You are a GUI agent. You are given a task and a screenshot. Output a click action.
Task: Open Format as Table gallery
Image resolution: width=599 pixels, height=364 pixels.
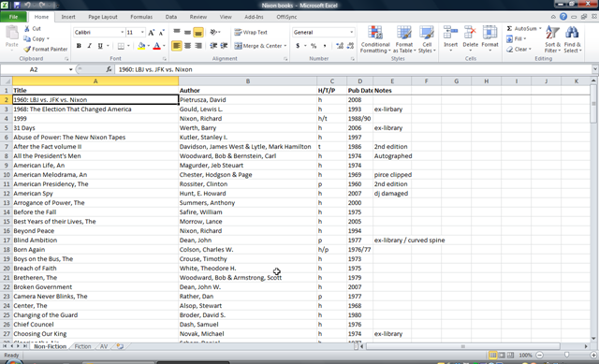point(403,39)
